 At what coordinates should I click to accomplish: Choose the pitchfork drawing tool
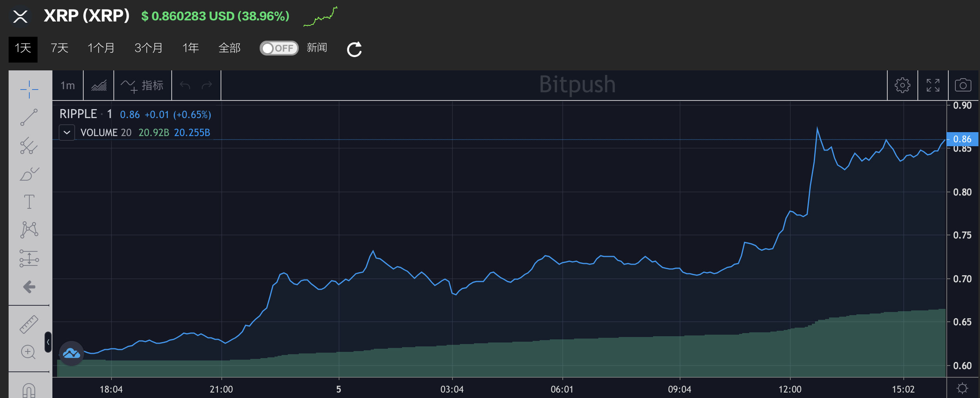(29, 145)
